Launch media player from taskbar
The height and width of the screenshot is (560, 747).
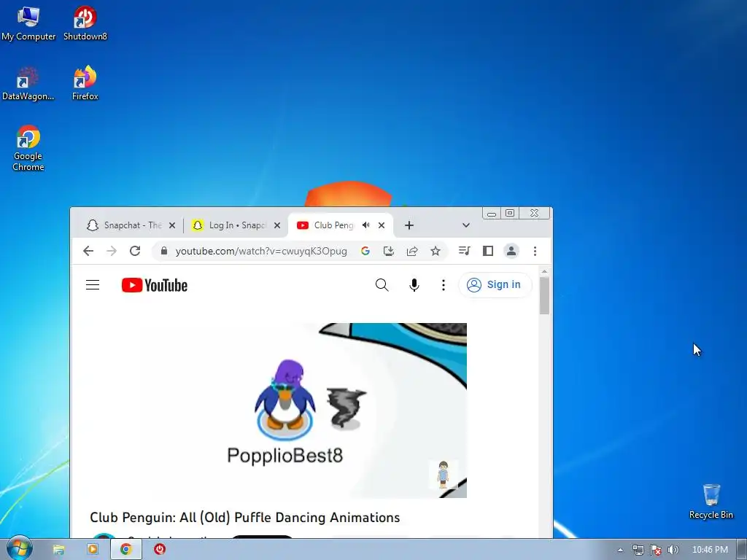click(92, 550)
